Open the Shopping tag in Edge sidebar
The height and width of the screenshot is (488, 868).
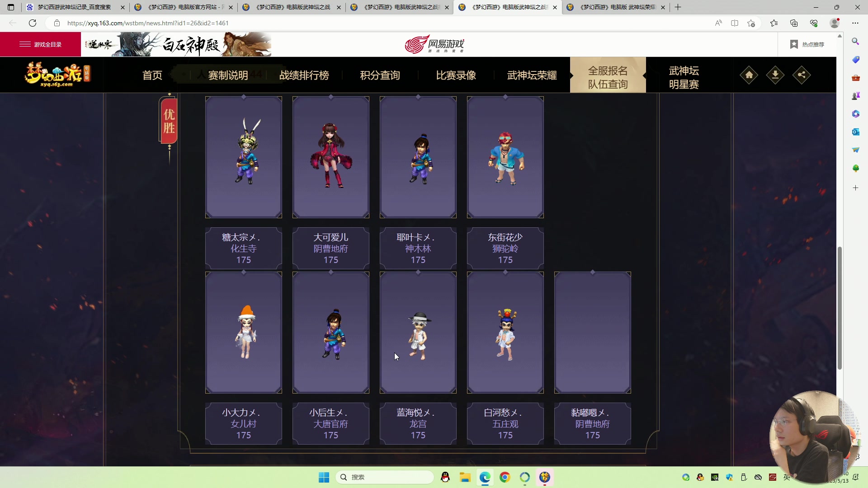pos(855,60)
